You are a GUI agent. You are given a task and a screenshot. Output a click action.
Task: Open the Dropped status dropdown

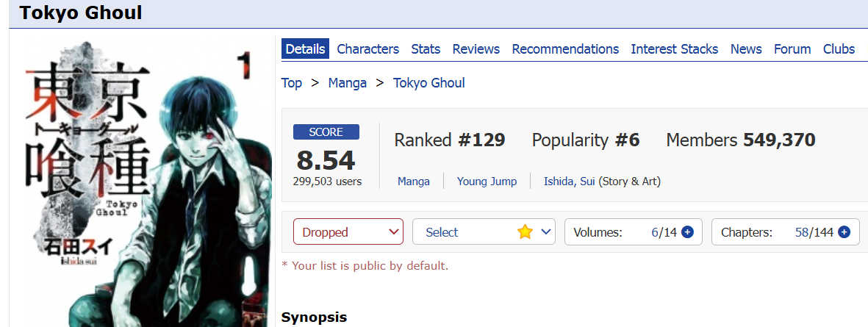(348, 231)
